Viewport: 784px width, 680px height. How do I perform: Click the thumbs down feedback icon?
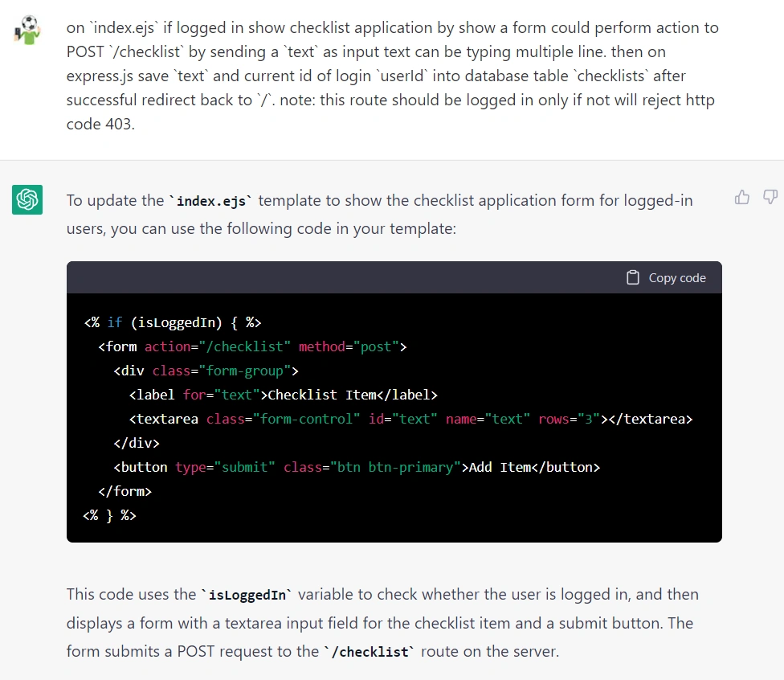[x=770, y=198]
